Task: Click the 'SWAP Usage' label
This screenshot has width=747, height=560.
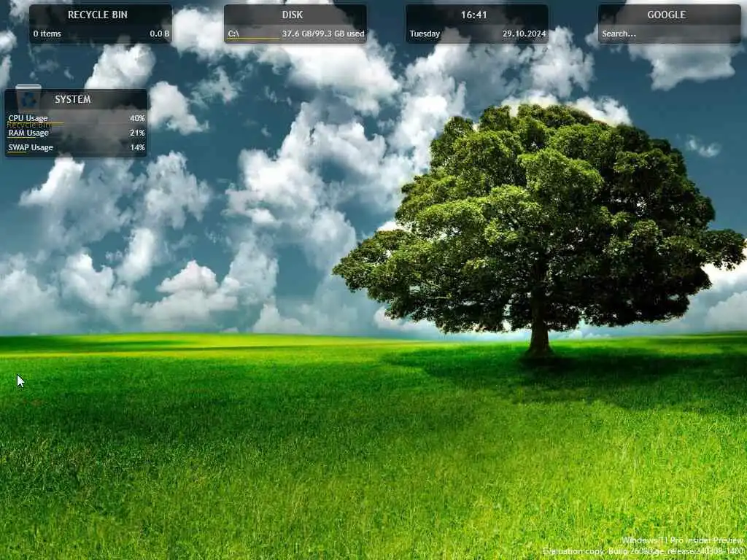Action: tap(31, 147)
